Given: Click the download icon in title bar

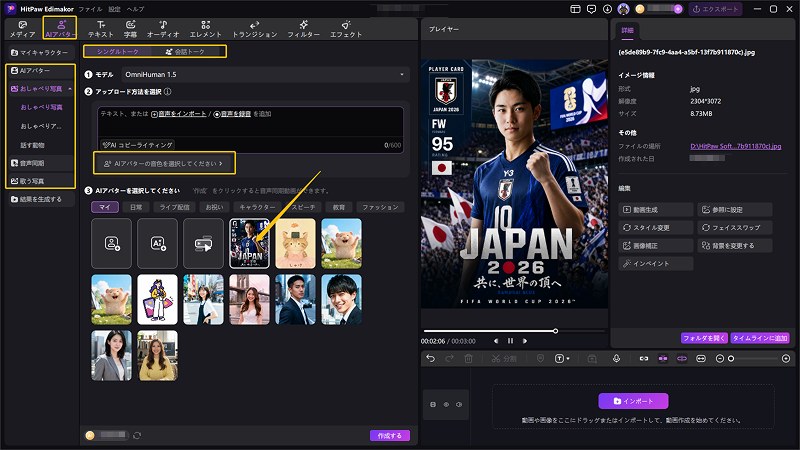Looking at the screenshot, I should pyautogui.click(x=607, y=9).
